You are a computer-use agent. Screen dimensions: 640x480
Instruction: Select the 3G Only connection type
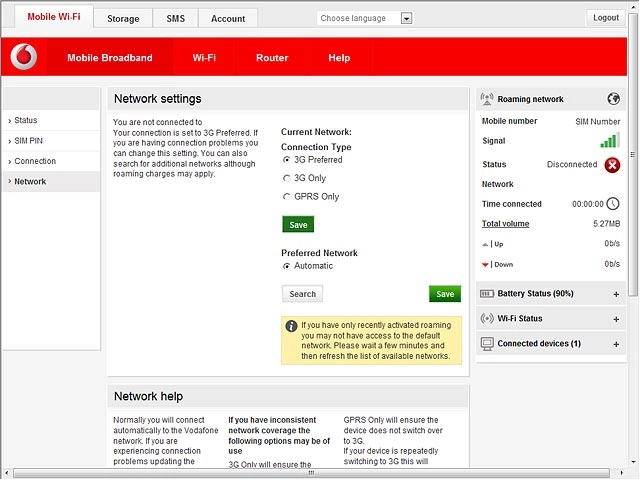pos(287,178)
